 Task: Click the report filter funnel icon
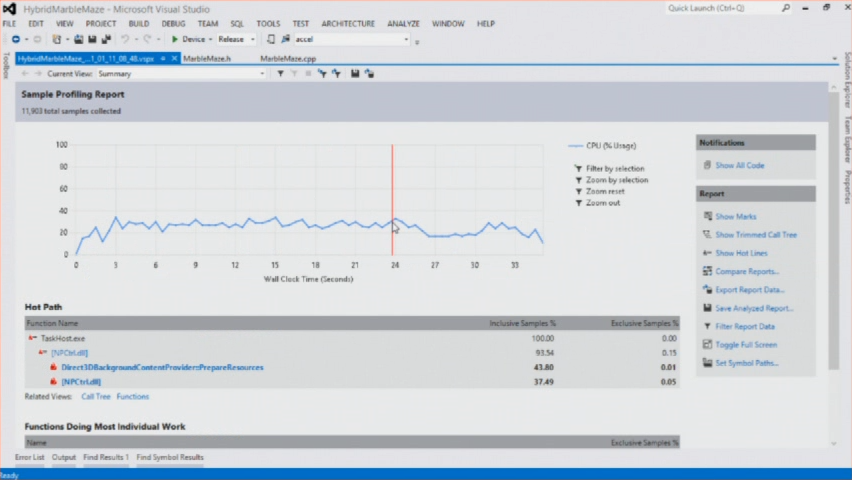280,73
